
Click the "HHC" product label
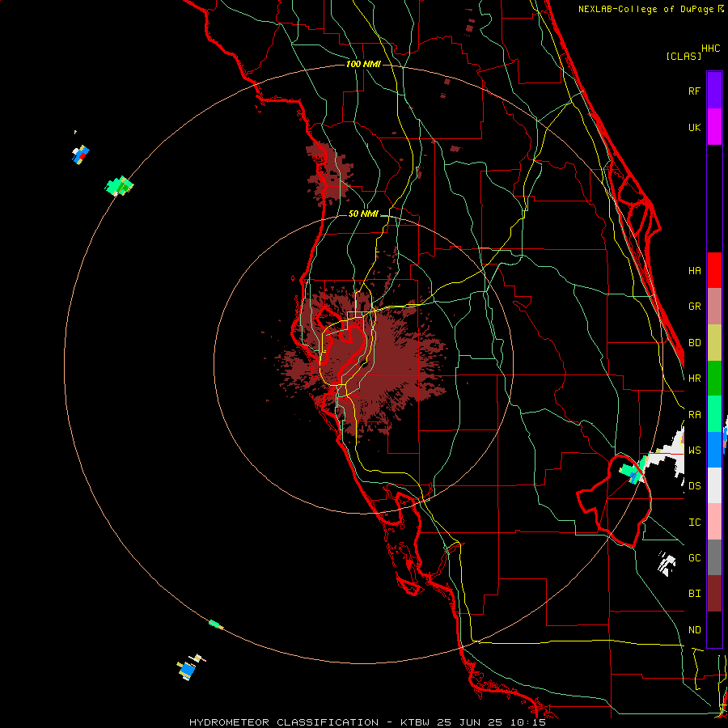tap(710, 49)
